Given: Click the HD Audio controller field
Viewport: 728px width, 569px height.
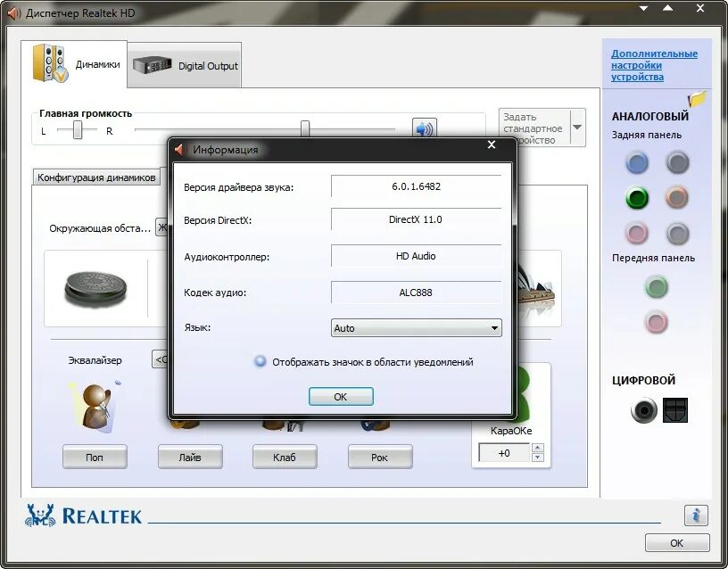Looking at the screenshot, I should point(416,256).
